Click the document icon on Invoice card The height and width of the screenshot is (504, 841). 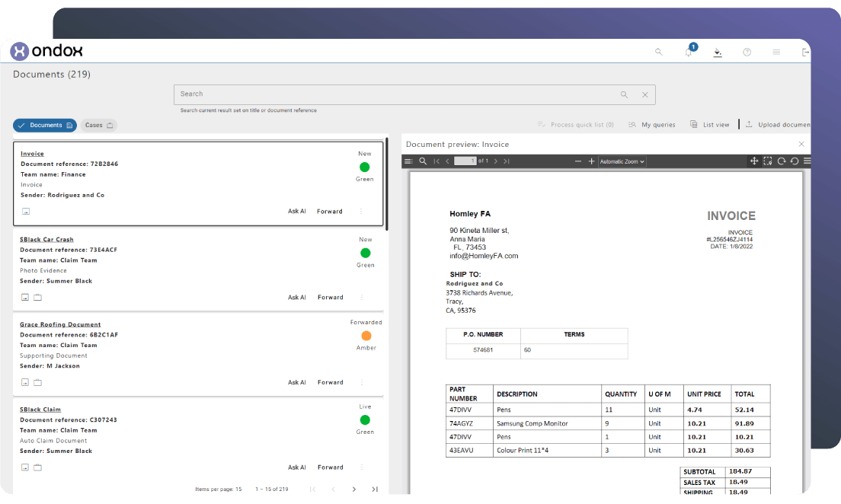pyautogui.click(x=26, y=211)
